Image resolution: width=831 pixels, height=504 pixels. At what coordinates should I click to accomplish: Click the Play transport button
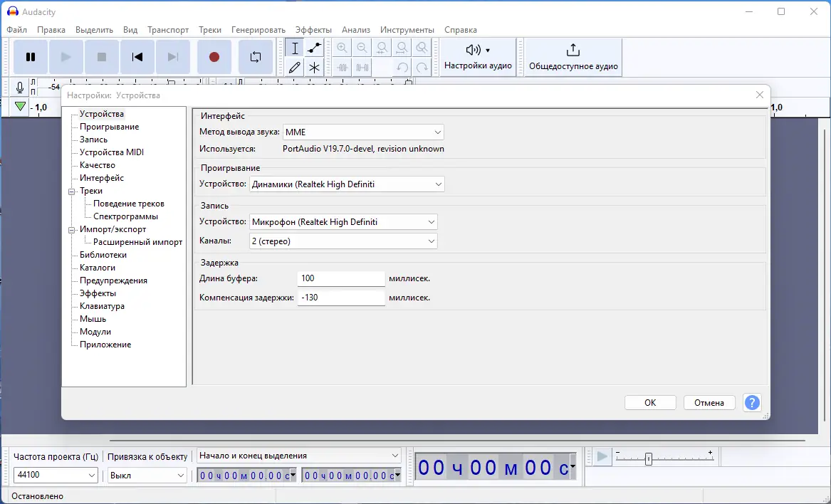(66, 57)
